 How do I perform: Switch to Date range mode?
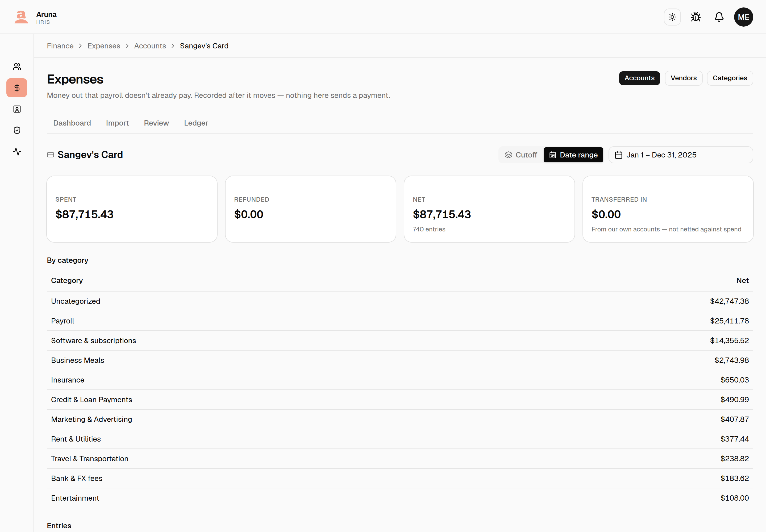coord(573,155)
